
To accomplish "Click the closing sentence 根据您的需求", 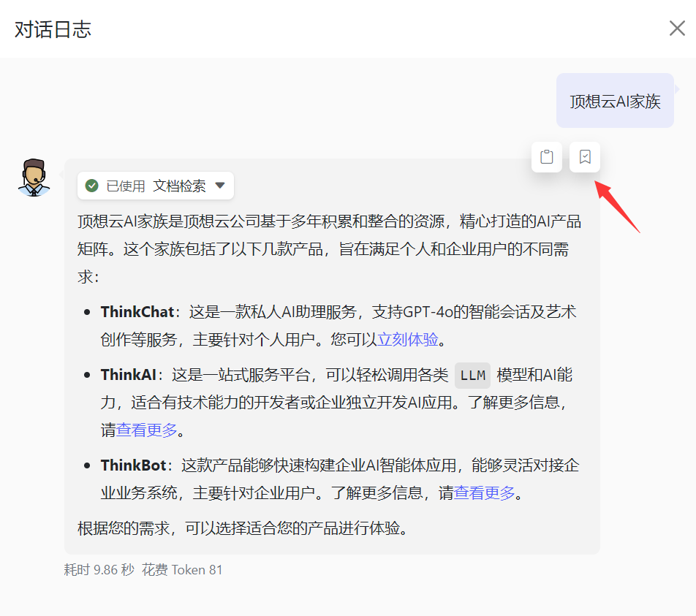I will 242,528.
